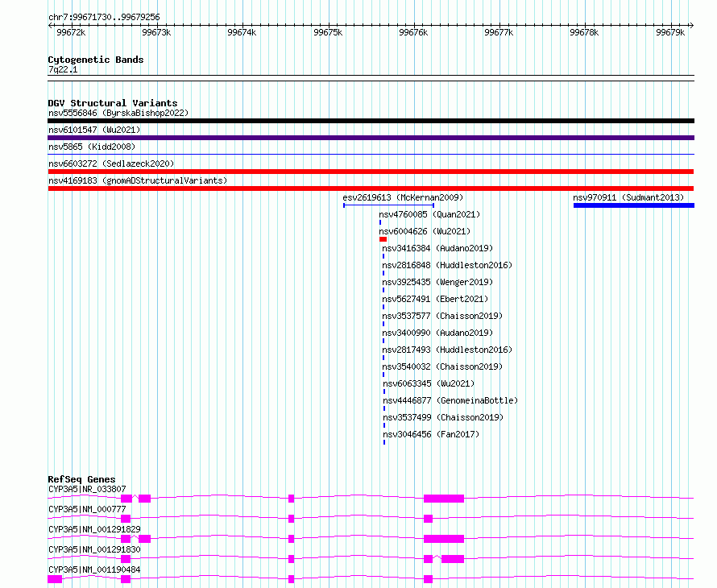Click nsv3400990 (Audano2019) label
Viewport: 717px width, 588px height.
(x=437, y=333)
